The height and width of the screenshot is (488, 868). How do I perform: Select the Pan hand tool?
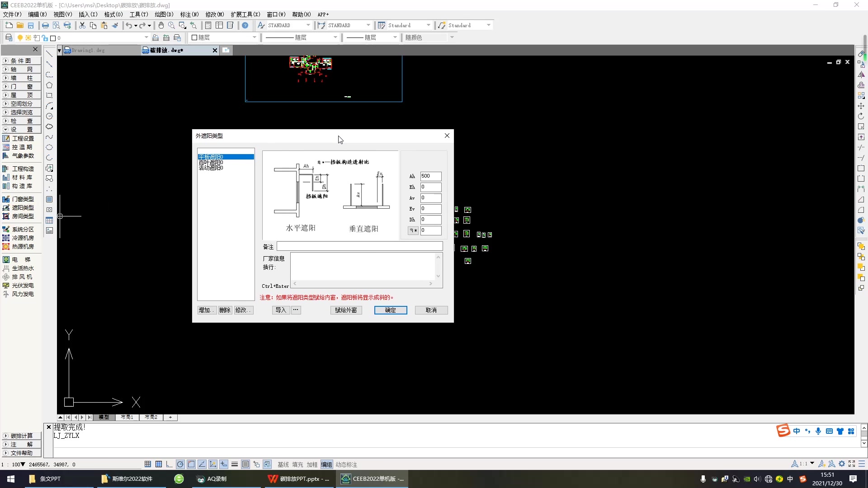pyautogui.click(x=161, y=26)
